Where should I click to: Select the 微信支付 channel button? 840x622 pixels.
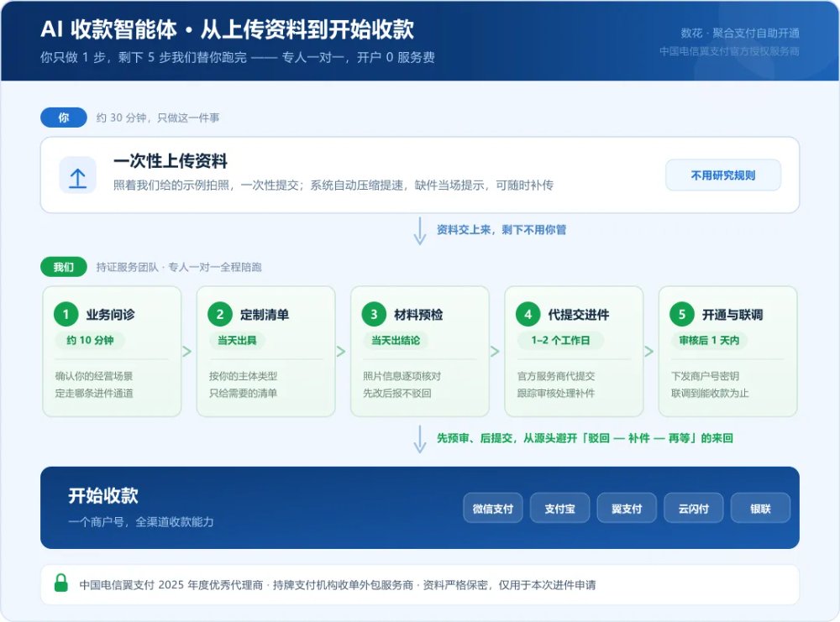point(493,508)
